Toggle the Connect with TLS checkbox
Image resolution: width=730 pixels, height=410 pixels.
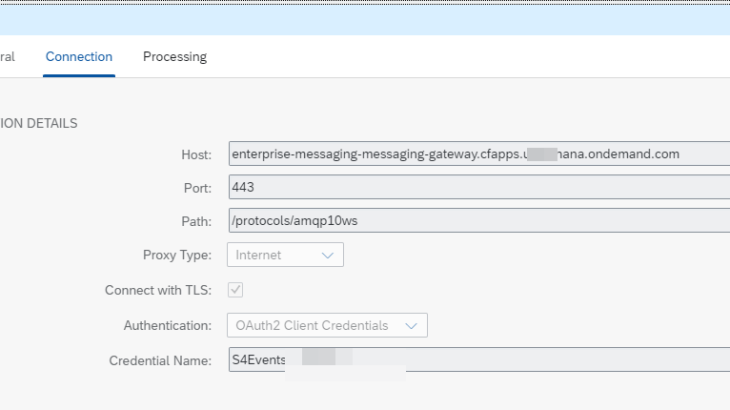pos(236,290)
